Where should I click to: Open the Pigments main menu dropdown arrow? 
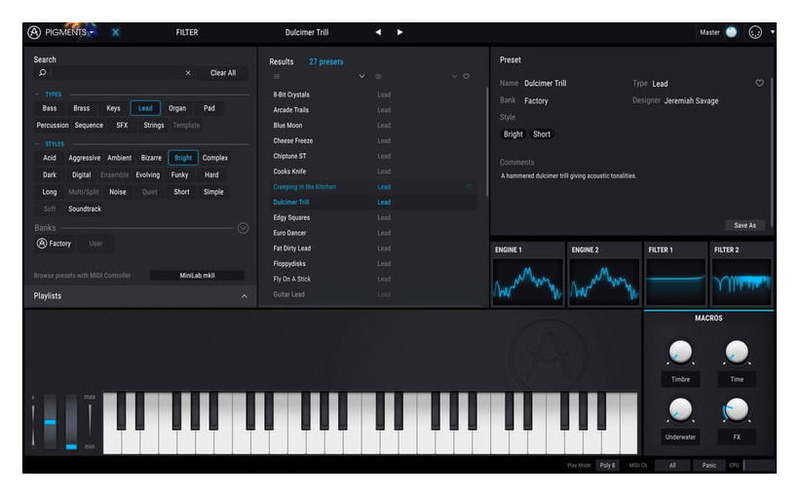pyautogui.click(x=92, y=33)
